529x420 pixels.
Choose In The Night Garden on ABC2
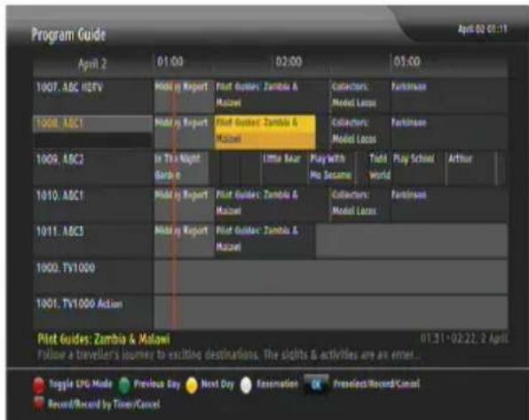click(181, 168)
